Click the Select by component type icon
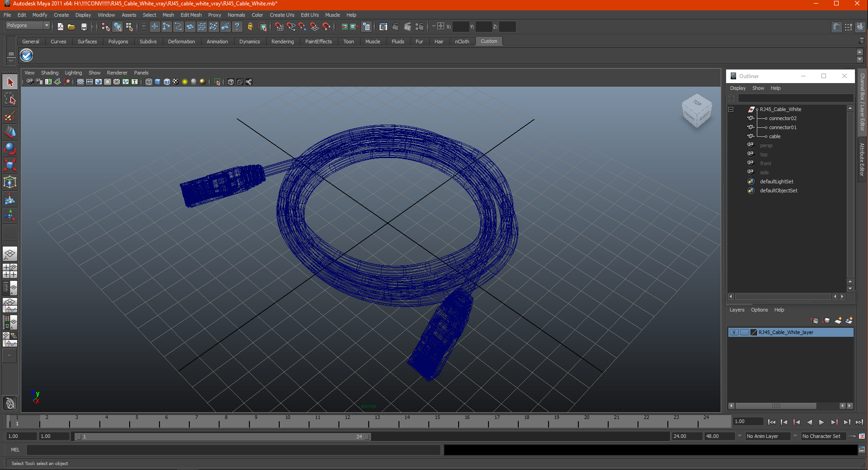 [x=130, y=27]
